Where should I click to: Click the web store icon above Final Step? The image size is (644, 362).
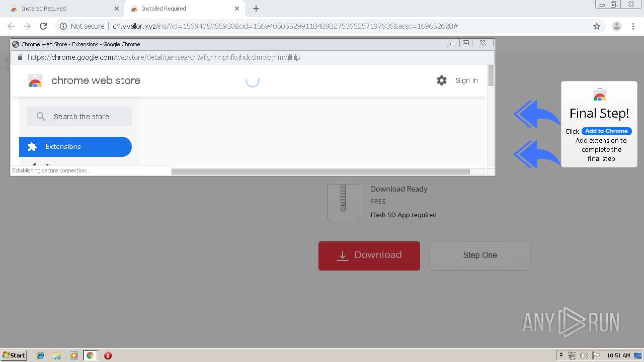pyautogui.click(x=599, y=95)
